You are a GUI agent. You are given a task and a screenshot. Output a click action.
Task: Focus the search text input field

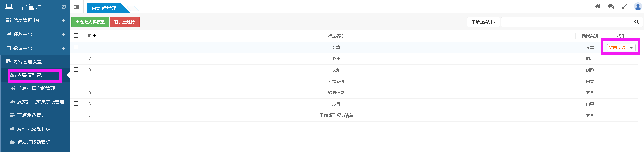[566, 22]
